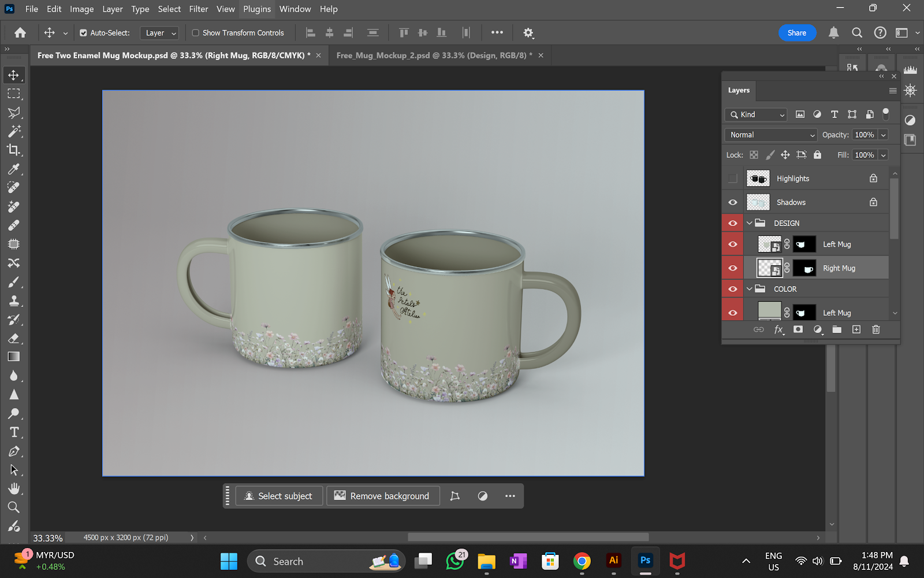Click the Delete layer trash icon
This screenshot has width=924, height=578.
tap(875, 329)
